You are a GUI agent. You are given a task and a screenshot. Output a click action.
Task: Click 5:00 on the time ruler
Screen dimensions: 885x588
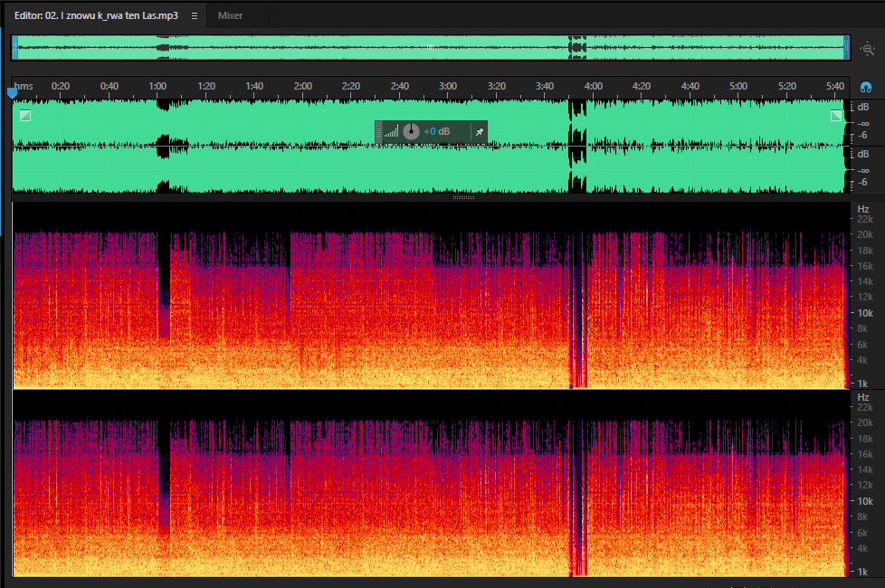(x=738, y=86)
